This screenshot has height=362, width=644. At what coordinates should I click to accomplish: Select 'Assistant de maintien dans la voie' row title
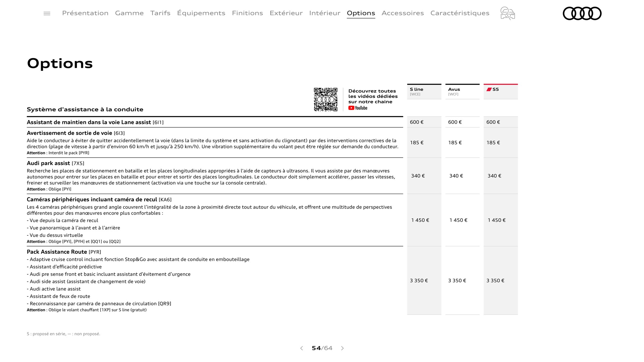(x=89, y=122)
